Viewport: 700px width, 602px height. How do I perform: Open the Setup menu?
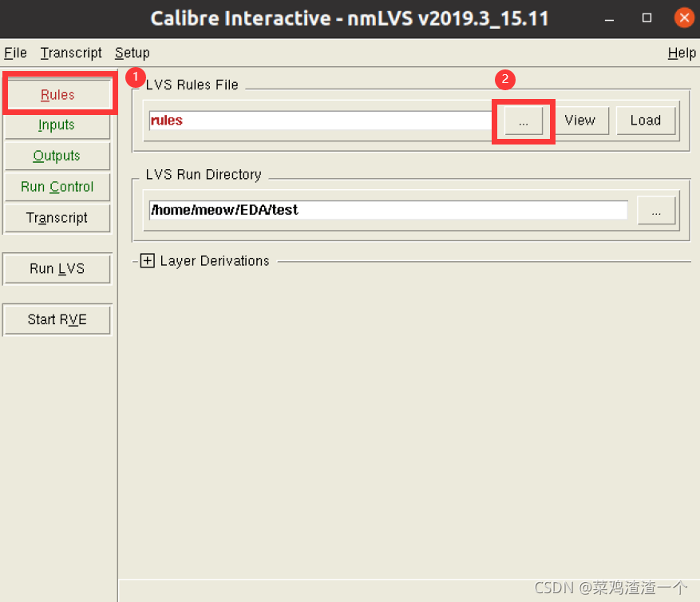(x=132, y=53)
